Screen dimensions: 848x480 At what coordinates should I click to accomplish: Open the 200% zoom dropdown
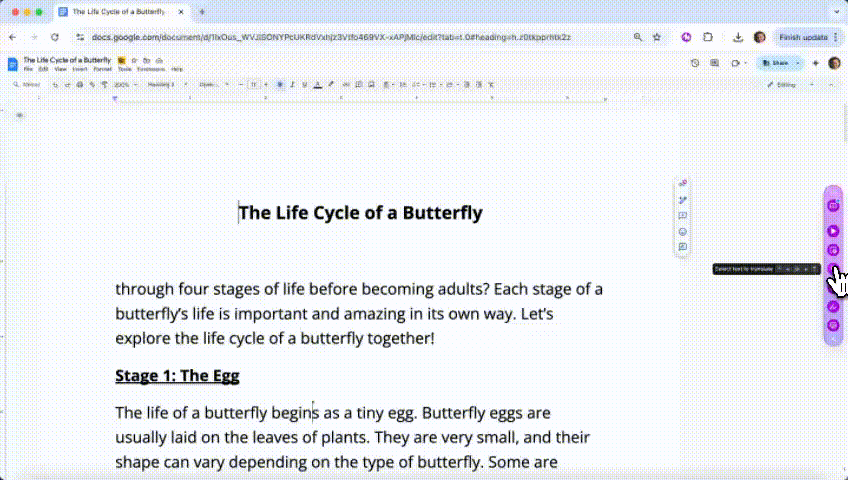point(126,85)
